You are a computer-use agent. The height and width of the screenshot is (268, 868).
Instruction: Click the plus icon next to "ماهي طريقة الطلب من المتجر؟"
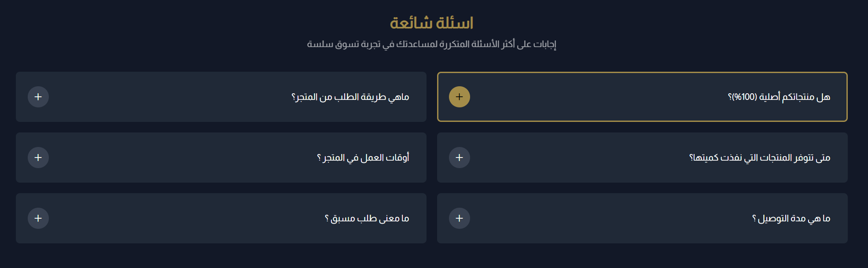pyautogui.click(x=38, y=97)
